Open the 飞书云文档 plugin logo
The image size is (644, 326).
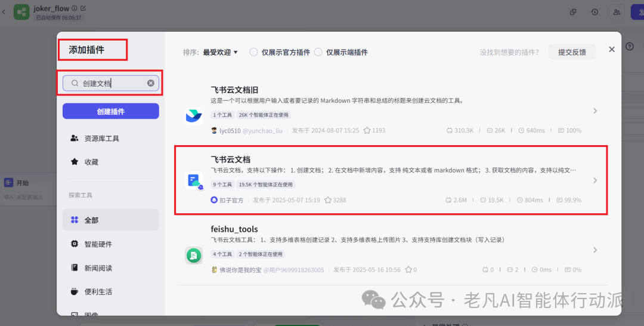click(x=193, y=180)
